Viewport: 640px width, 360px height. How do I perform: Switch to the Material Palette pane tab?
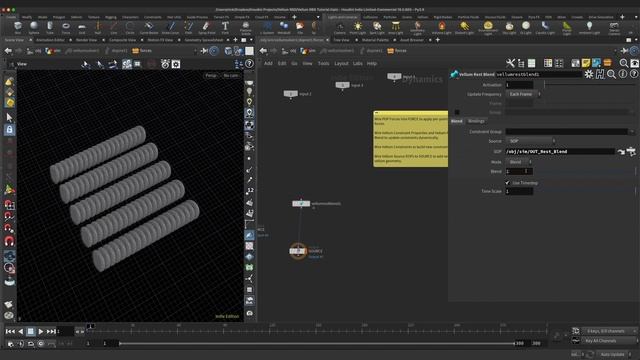[375, 40]
